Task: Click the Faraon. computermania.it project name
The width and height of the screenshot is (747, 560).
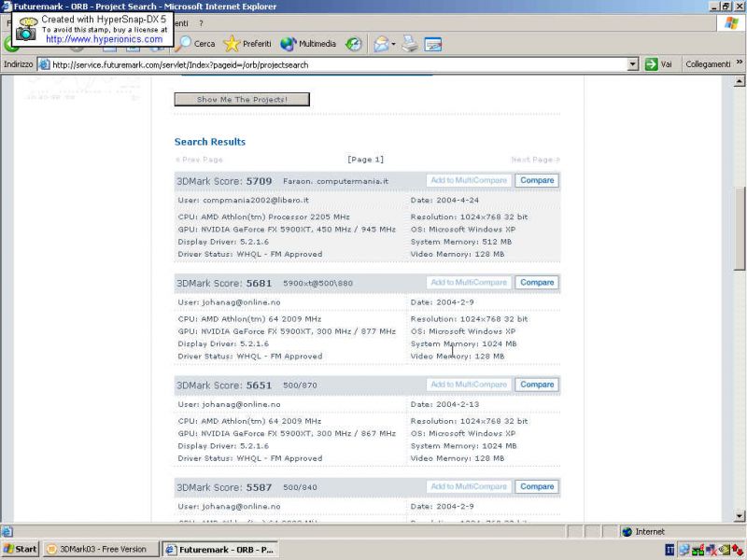Action: click(336, 181)
